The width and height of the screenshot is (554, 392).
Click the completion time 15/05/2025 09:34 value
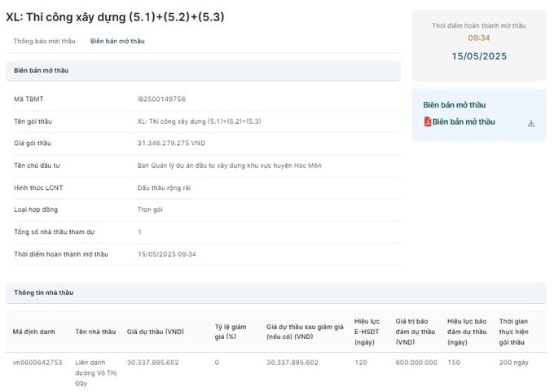167,254
